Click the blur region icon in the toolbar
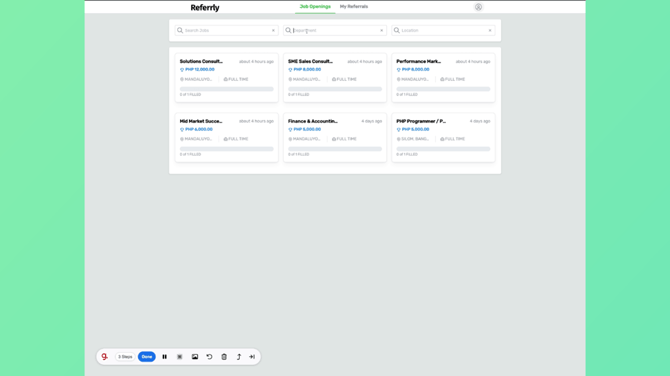Viewport: 670px width, 376px height. (179, 357)
